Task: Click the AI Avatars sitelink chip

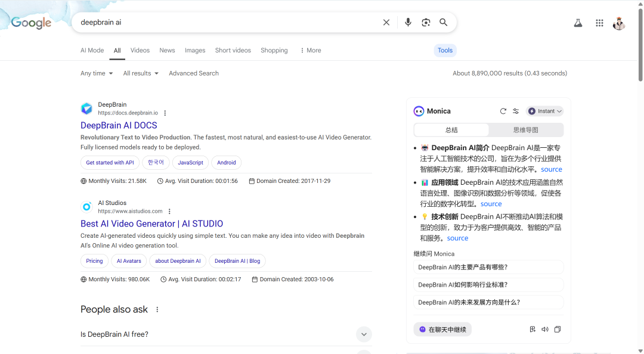Action: click(x=129, y=261)
